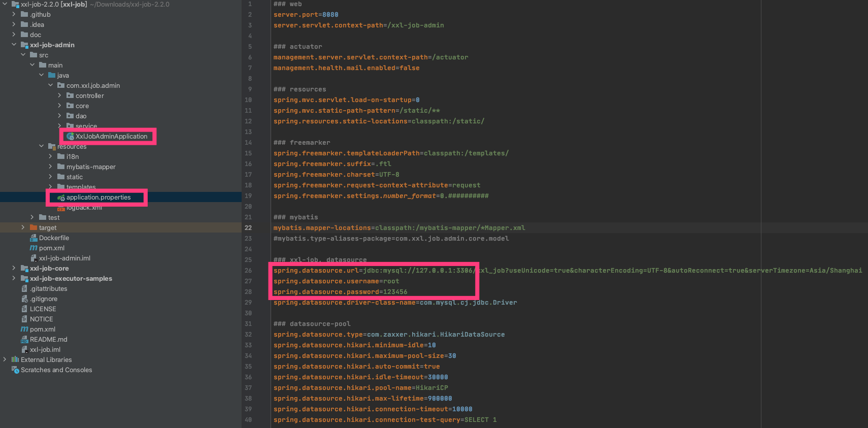
Task: Expand the test folder
Action: [32, 217]
